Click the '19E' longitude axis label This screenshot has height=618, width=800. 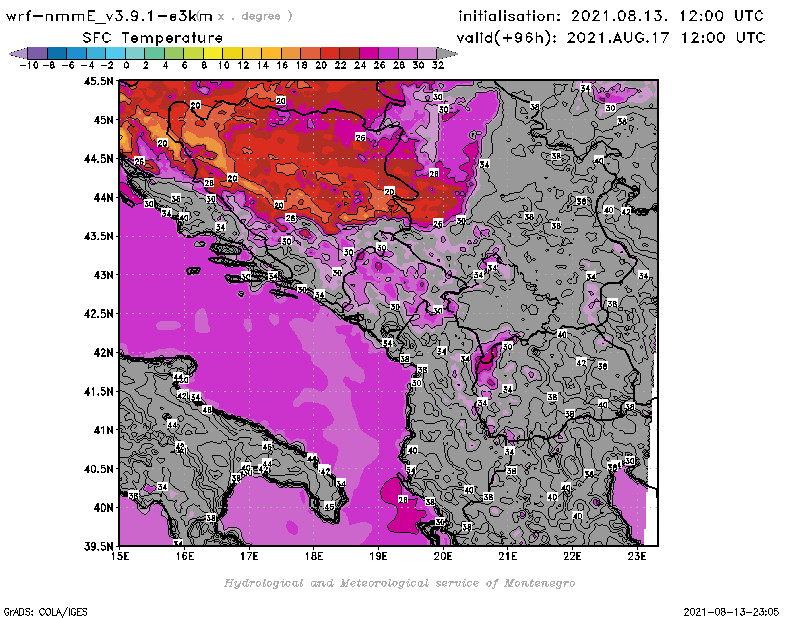click(378, 556)
